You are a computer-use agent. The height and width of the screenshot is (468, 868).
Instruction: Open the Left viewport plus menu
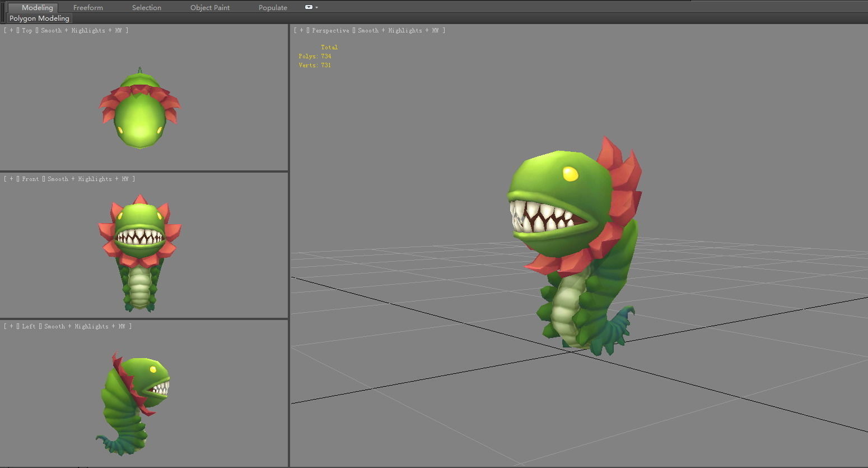pos(11,326)
